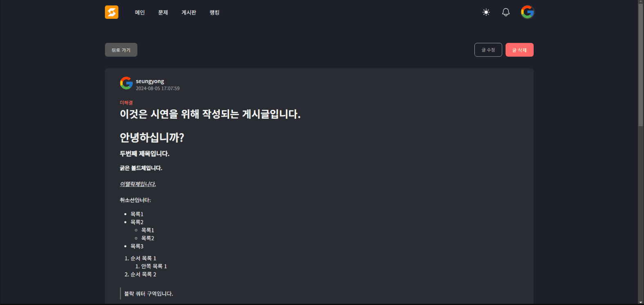Click the author's Google avatar in post
The width and height of the screenshot is (644, 305).
126,83
